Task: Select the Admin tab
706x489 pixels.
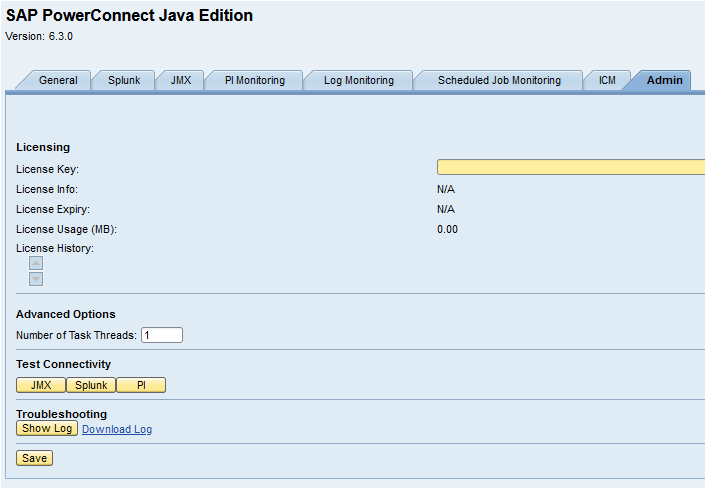Action: (x=664, y=80)
